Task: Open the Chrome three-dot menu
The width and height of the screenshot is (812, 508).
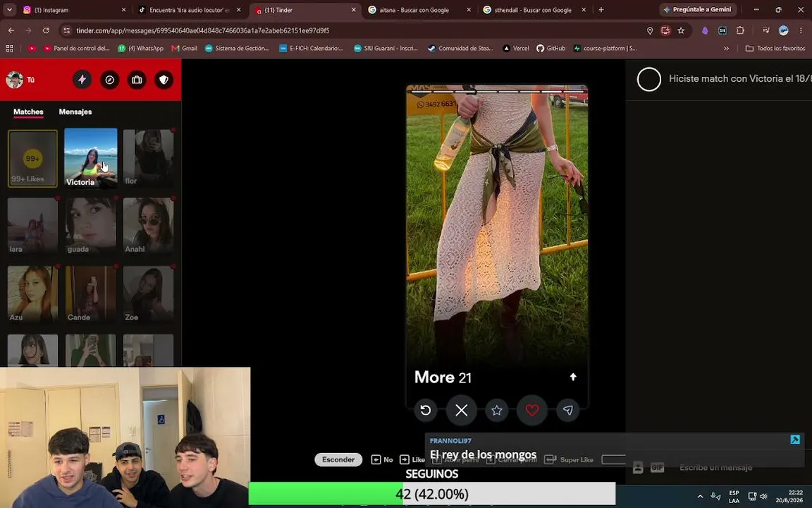Action: (x=800, y=30)
